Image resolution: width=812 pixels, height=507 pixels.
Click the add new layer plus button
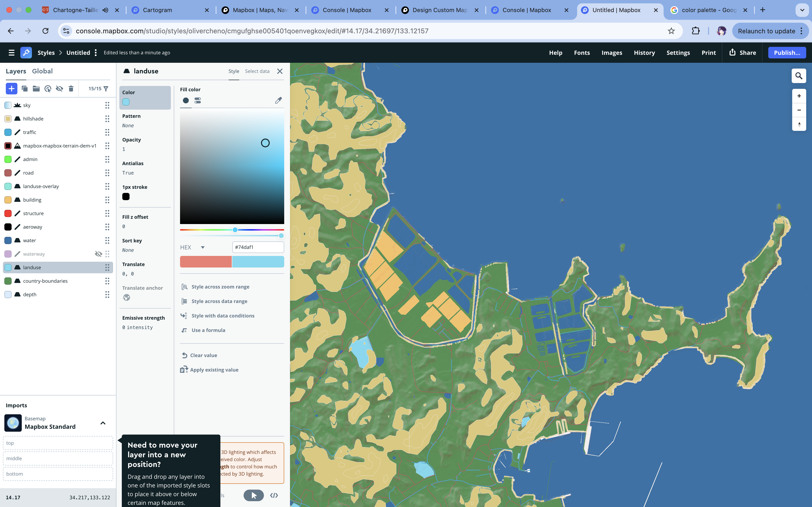click(11, 89)
